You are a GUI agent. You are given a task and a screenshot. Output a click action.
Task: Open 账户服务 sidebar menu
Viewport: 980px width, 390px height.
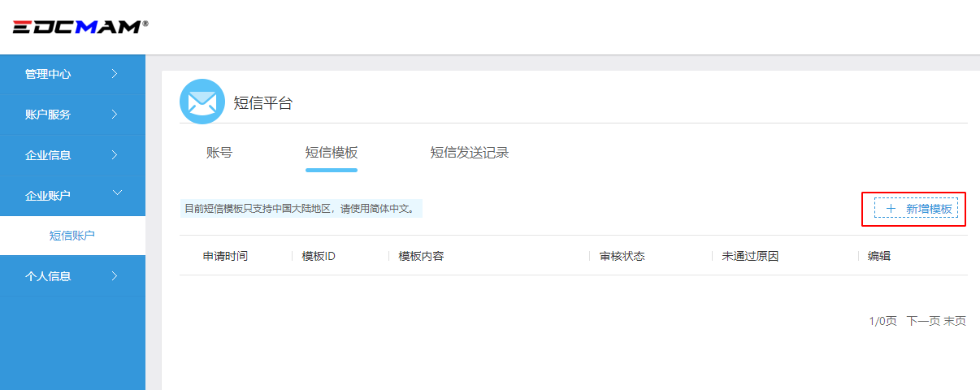pos(48,115)
